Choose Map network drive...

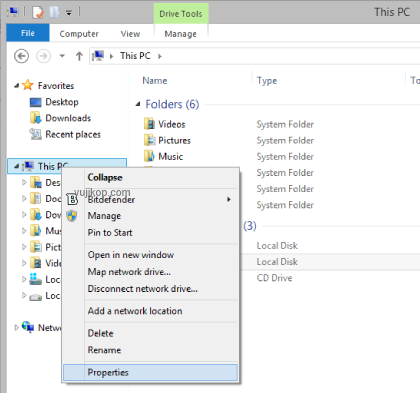[150, 272]
